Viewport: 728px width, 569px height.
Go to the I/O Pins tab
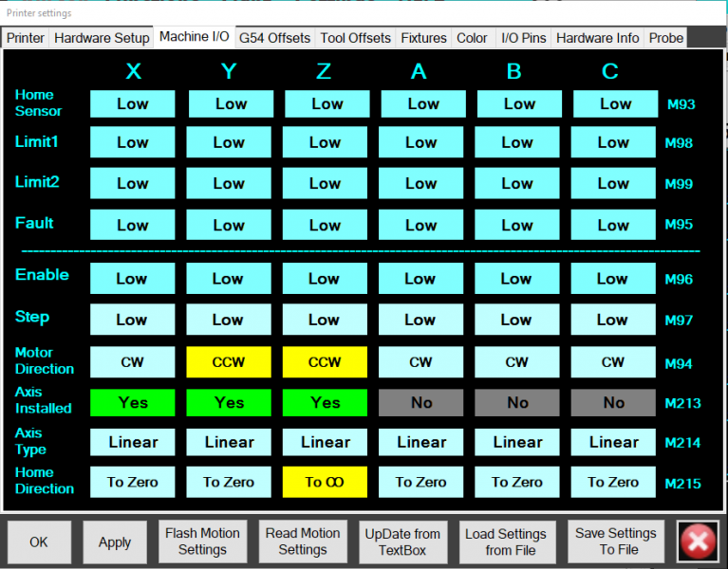[x=524, y=38]
